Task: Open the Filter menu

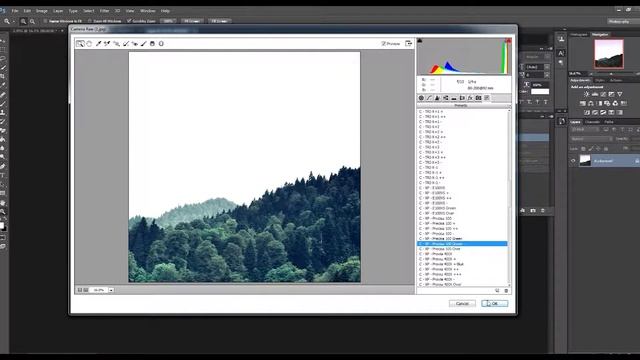Action: (x=104, y=11)
